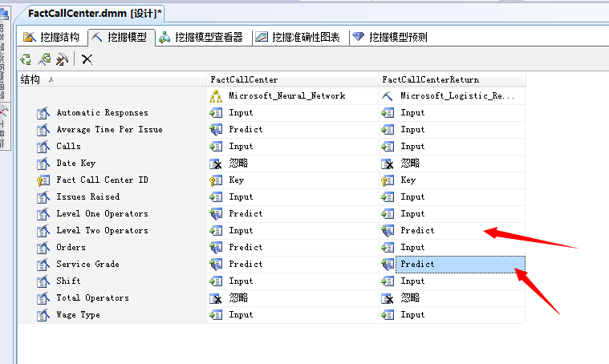
Task: Click the first toolbar icon with green arrows
Action: [26, 59]
